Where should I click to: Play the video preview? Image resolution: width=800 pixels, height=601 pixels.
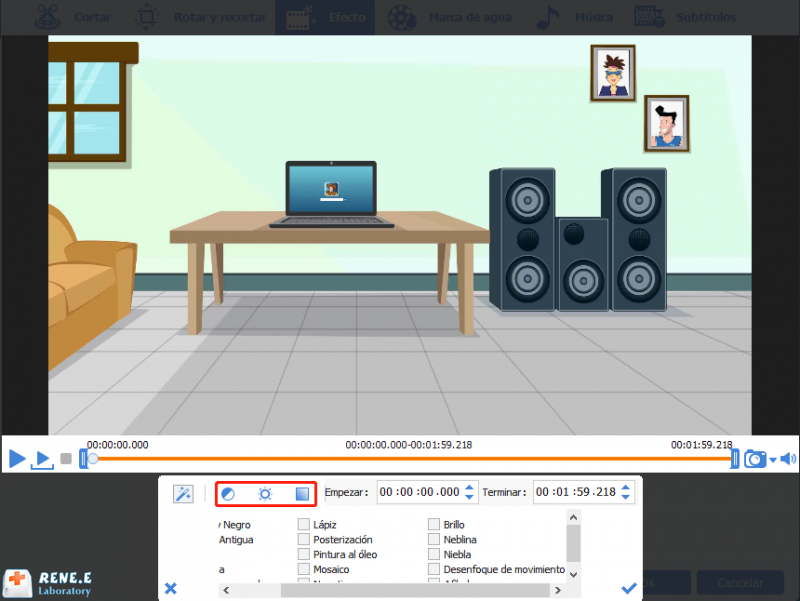[17, 459]
